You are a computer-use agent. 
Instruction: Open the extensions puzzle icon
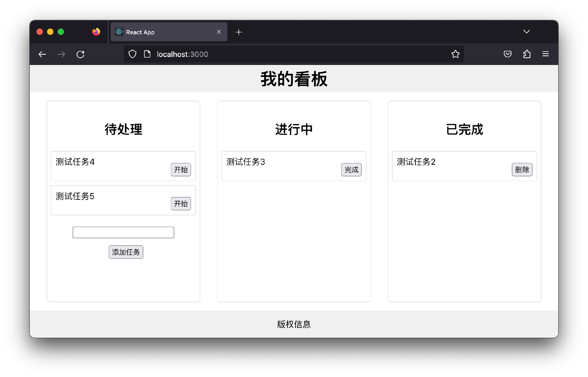click(527, 54)
